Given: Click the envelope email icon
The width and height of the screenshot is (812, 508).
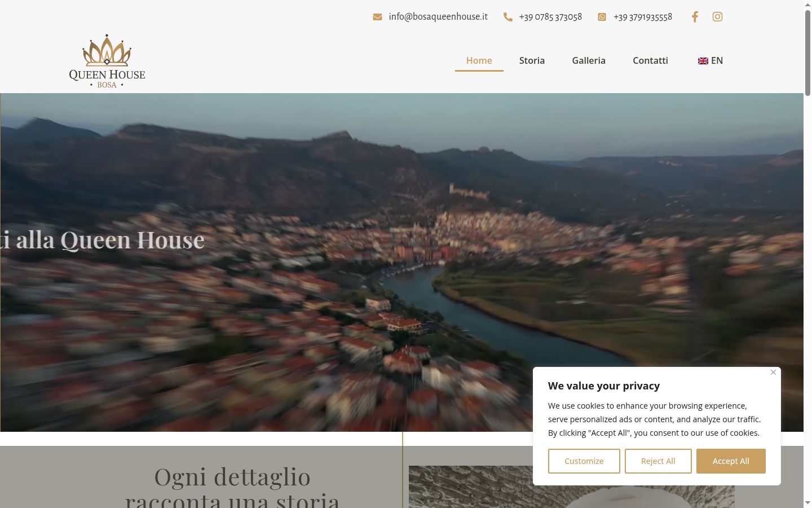Looking at the screenshot, I should pos(377,17).
